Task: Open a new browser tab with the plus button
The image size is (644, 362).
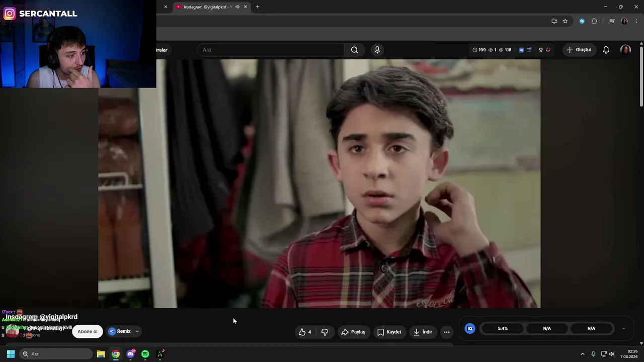Action: tap(258, 7)
